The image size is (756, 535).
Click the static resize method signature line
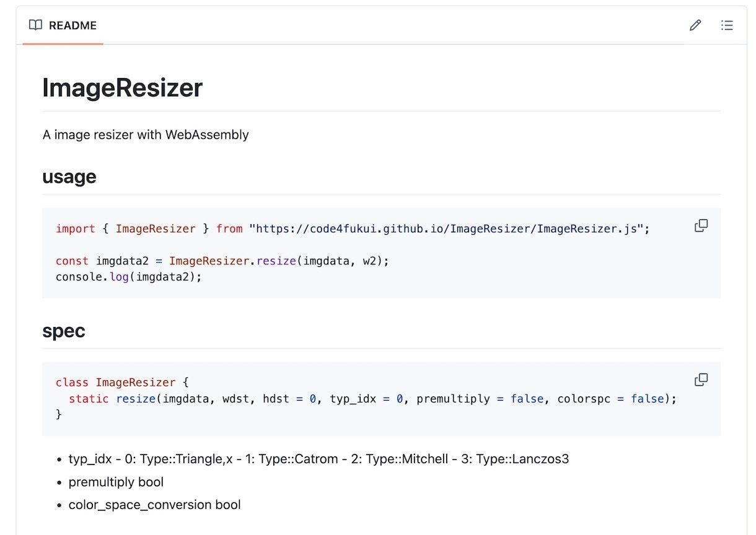click(x=372, y=399)
